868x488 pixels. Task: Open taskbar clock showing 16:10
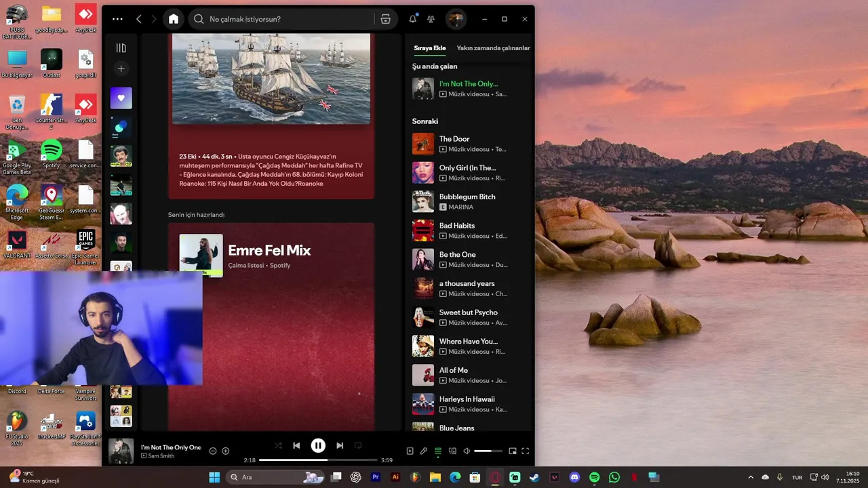coord(848,477)
